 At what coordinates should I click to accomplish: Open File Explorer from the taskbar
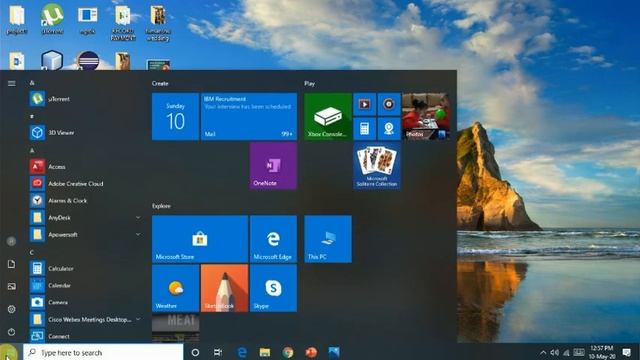(x=265, y=352)
